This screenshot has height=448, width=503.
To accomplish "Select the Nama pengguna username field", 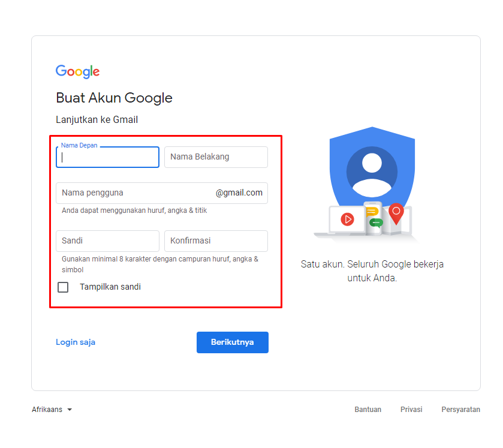I will 162,193.
